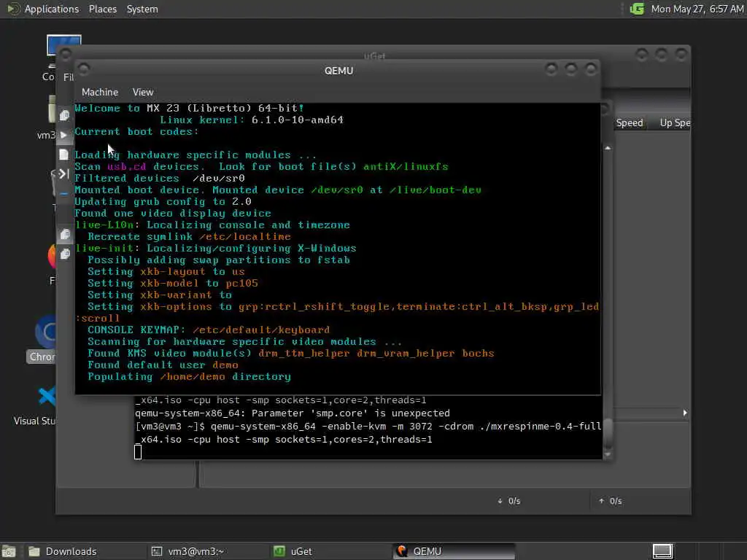Click the terminal scrollbar up arrow
The image size is (747, 560).
[x=608, y=148]
